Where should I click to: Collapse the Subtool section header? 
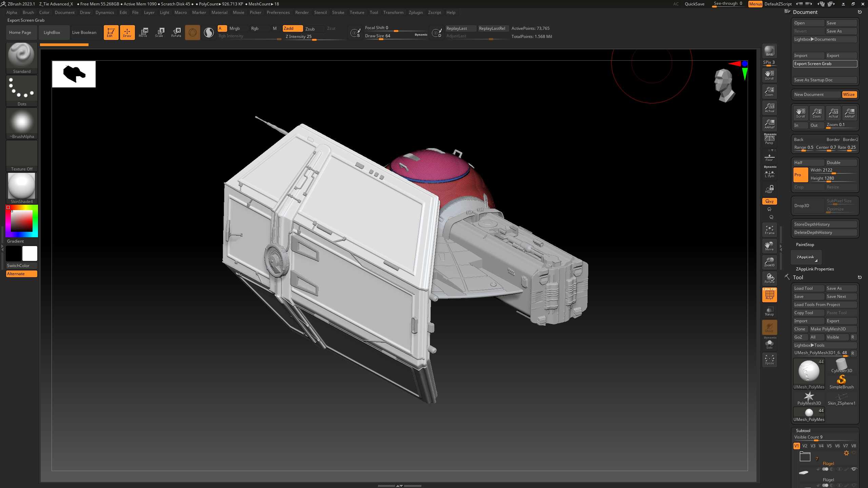803,430
